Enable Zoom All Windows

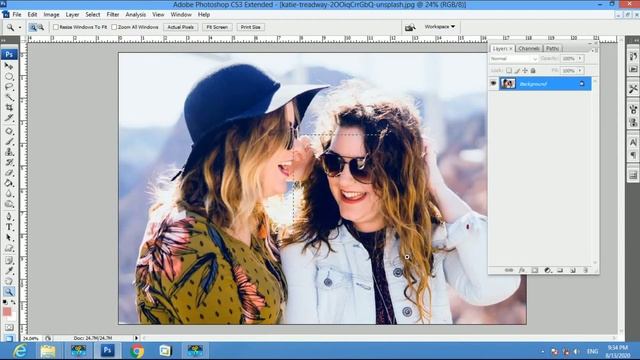tap(114, 27)
